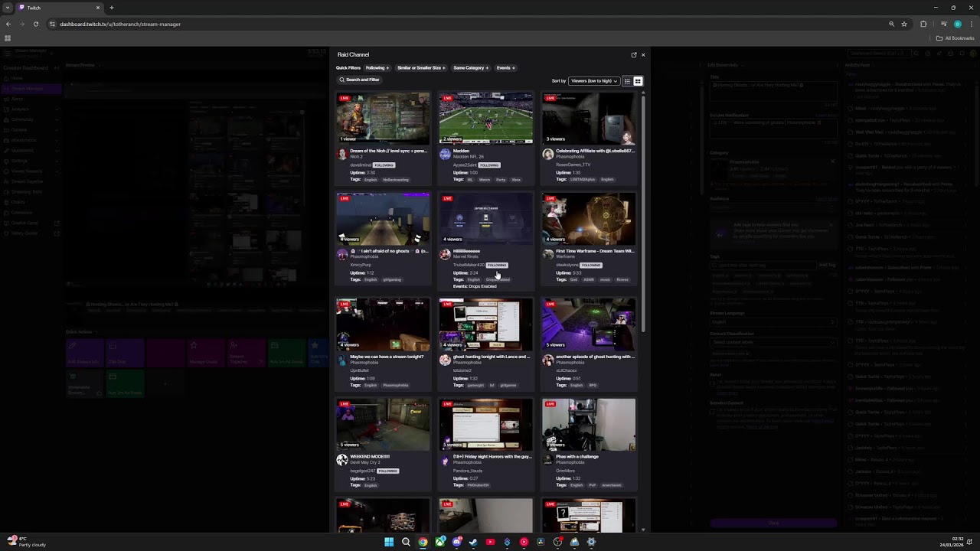Viewport: 980px width, 551px height.
Task: Click the Party tag on Madden stream
Action: pos(501,180)
